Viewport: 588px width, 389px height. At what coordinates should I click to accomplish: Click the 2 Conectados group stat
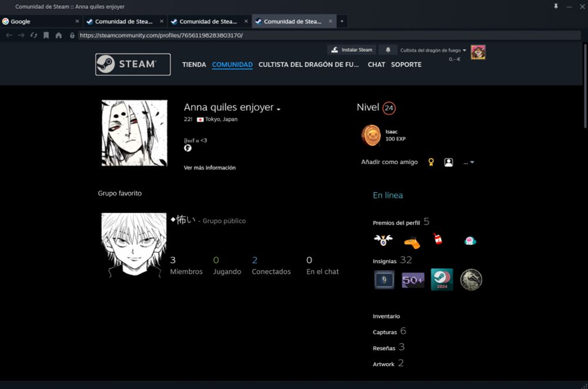coord(271,265)
